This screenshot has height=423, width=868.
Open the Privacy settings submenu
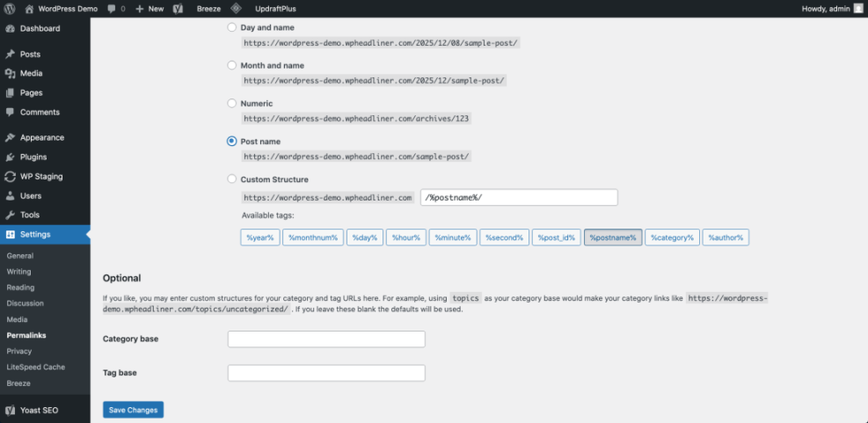coord(19,351)
